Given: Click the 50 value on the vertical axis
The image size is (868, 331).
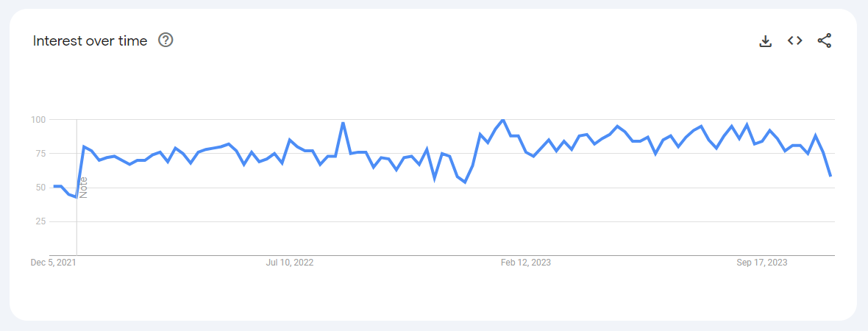Looking at the screenshot, I should coord(41,188).
